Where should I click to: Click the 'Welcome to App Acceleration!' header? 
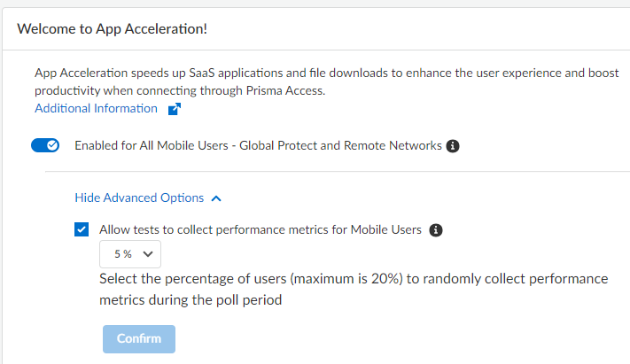(x=113, y=28)
